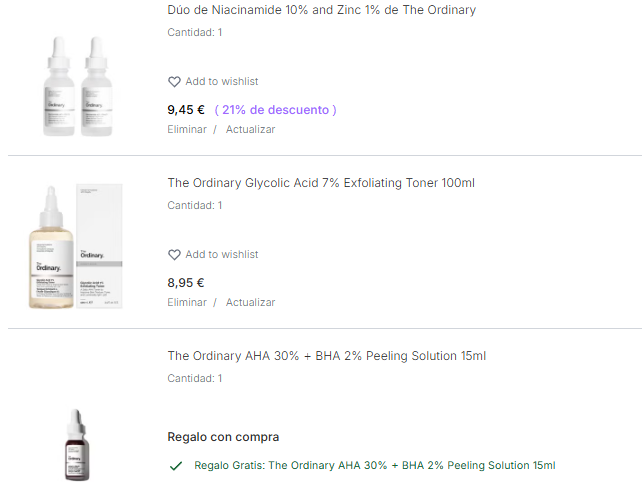Click the 21% de descuento label

[276, 110]
